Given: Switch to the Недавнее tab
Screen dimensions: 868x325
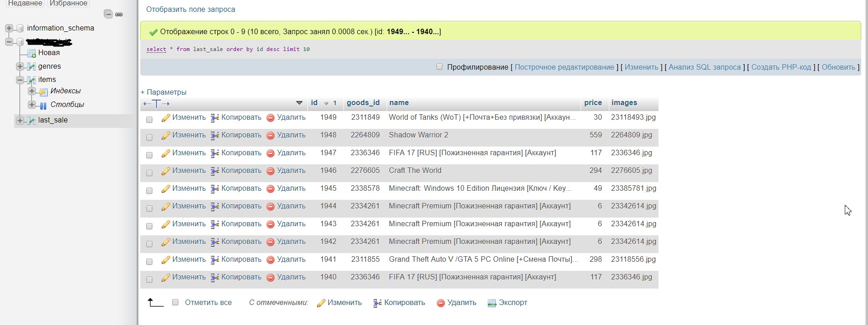Looking at the screenshot, I should coord(25,3).
